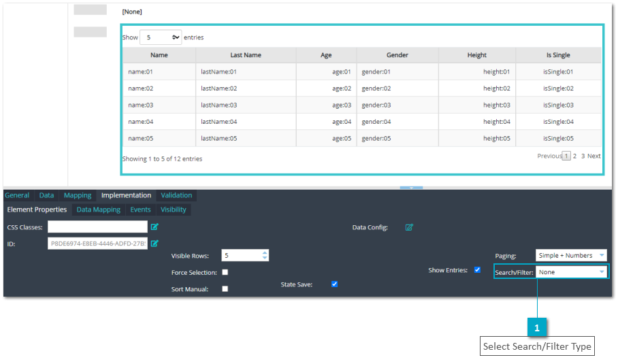
Task: Switch to the Data tab
Action: tap(46, 195)
